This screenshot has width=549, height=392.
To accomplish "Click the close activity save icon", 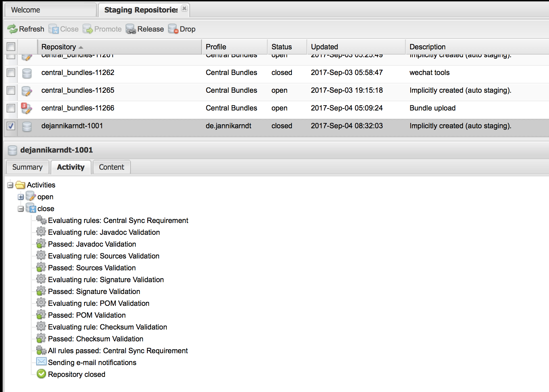I will [x=31, y=208].
